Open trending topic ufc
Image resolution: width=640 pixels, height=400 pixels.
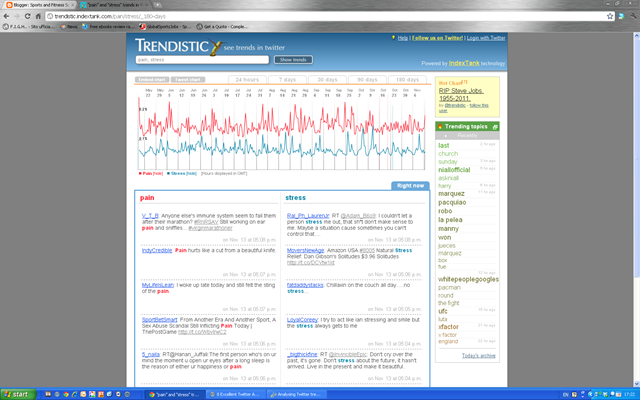[x=442, y=311]
